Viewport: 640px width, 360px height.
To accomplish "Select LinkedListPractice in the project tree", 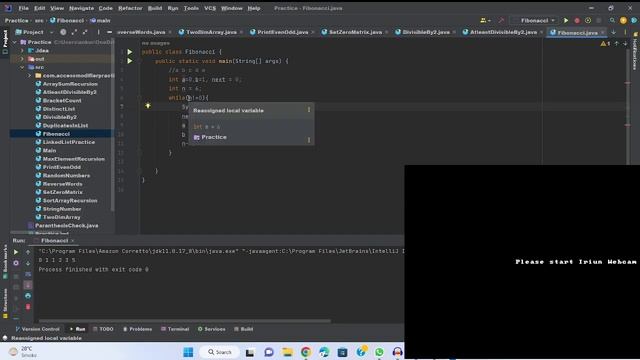I will point(69,142).
